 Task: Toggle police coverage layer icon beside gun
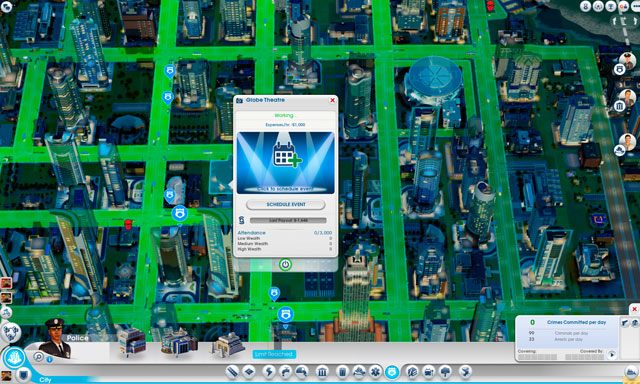[x=635, y=323]
